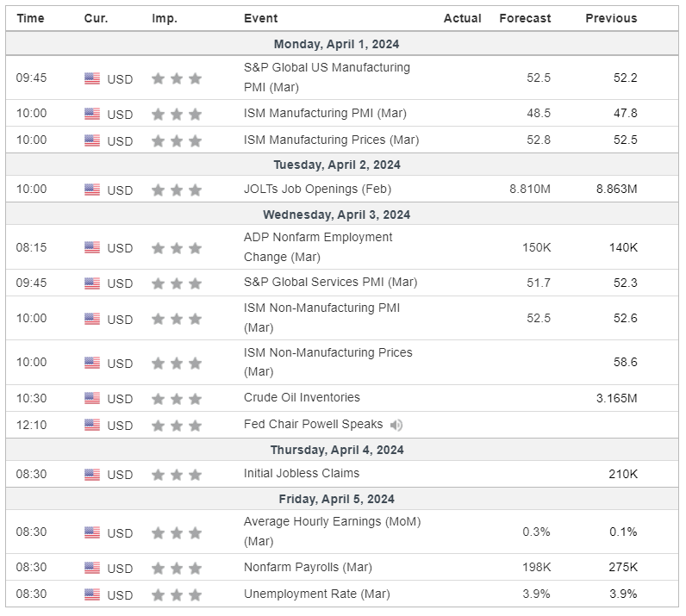
Task: Click importance stars for Initial Jobless Claims
Action: (177, 475)
